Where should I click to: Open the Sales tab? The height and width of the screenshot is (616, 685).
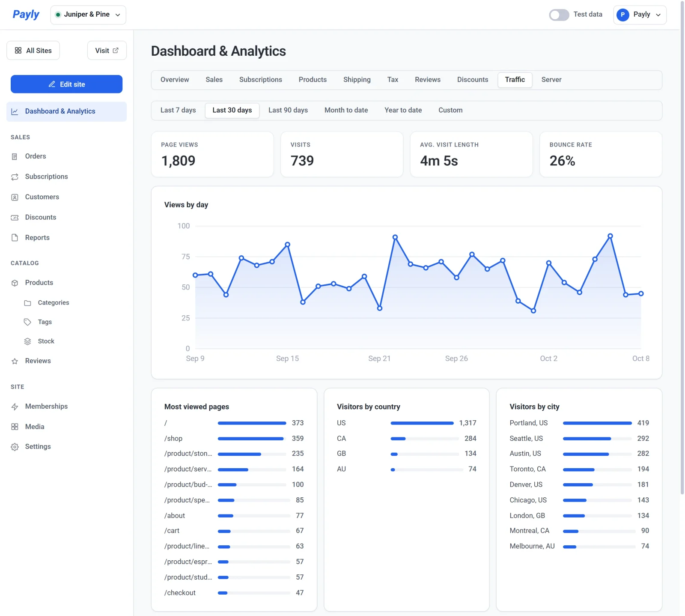[x=214, y=80]
